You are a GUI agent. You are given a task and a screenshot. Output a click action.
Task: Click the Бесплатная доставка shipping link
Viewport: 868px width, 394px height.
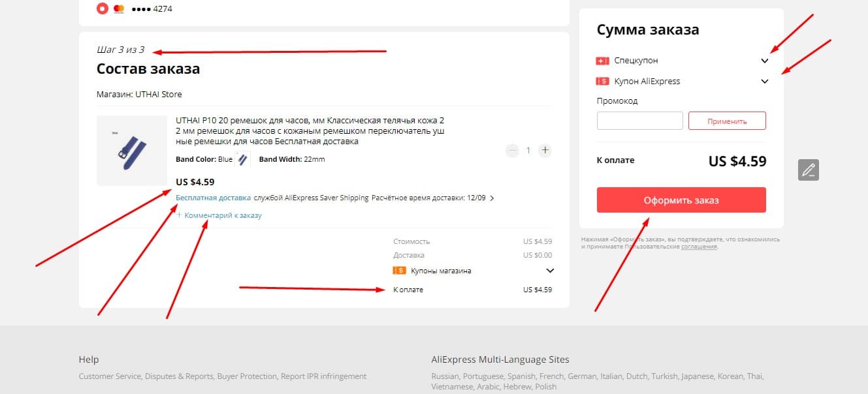point(213,197)
